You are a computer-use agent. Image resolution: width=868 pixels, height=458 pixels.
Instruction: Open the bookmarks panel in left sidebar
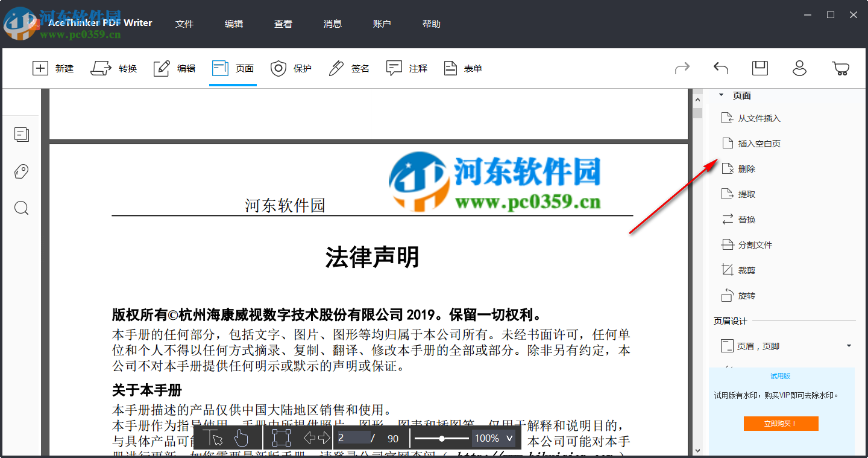(21, 171)
